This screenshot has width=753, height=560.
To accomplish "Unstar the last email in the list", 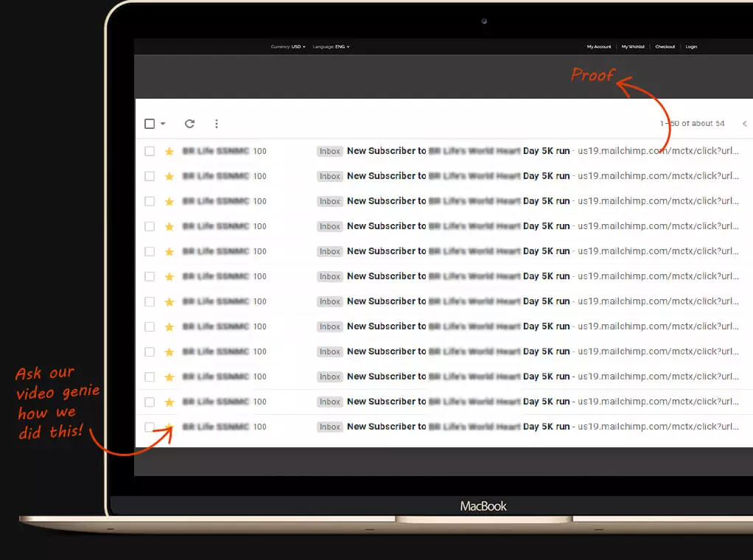I will pos(169,427).
